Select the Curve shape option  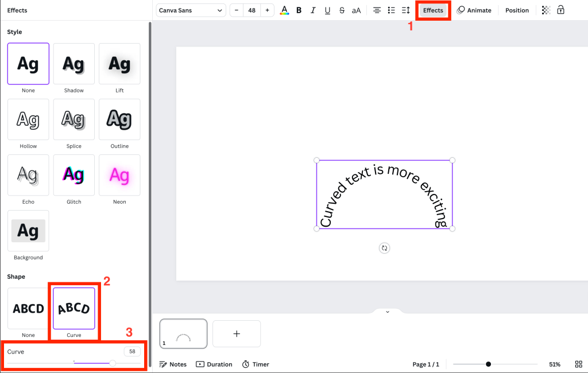pyautogui.click(x=74, y=309)
